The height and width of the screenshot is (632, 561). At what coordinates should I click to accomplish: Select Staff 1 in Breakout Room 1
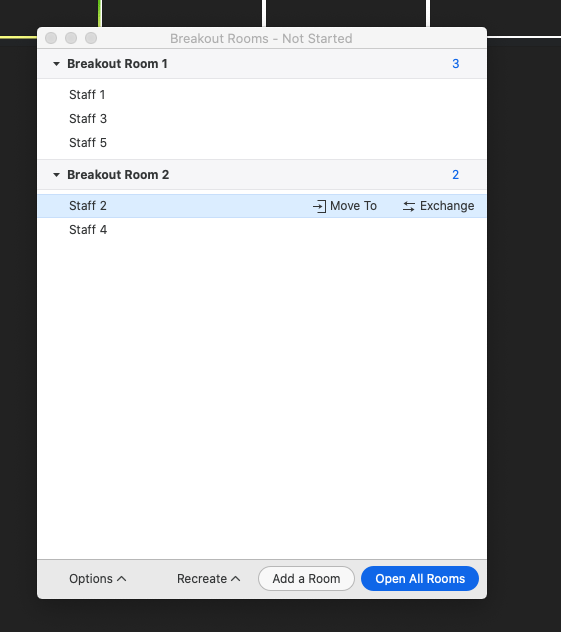[x=262, y=95]
